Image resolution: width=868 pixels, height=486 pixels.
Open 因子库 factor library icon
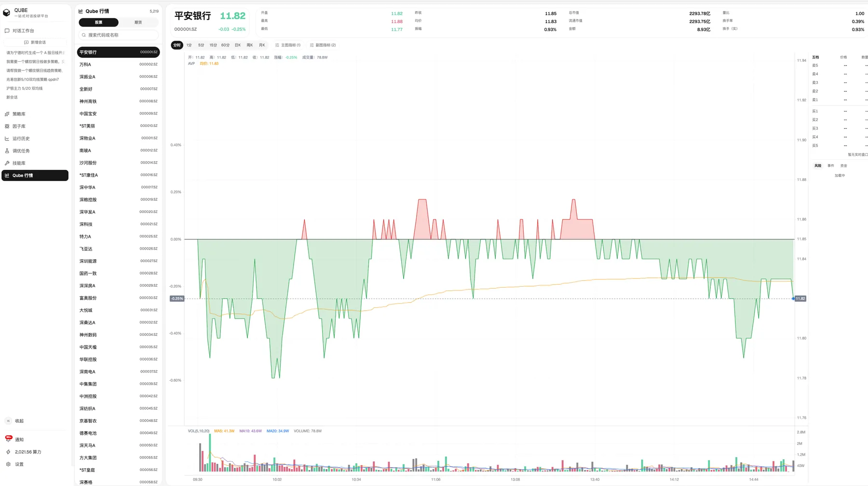point(7,126)
